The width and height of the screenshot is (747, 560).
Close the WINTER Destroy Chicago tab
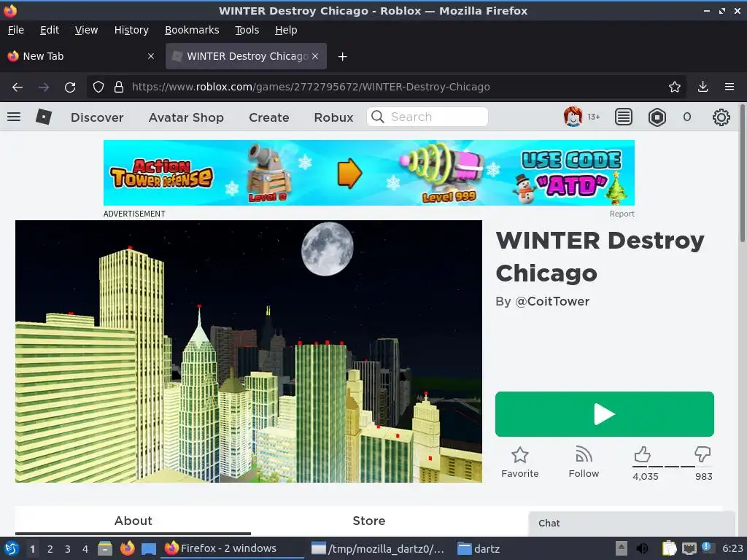pyautogui.click(x=315, y=56)
